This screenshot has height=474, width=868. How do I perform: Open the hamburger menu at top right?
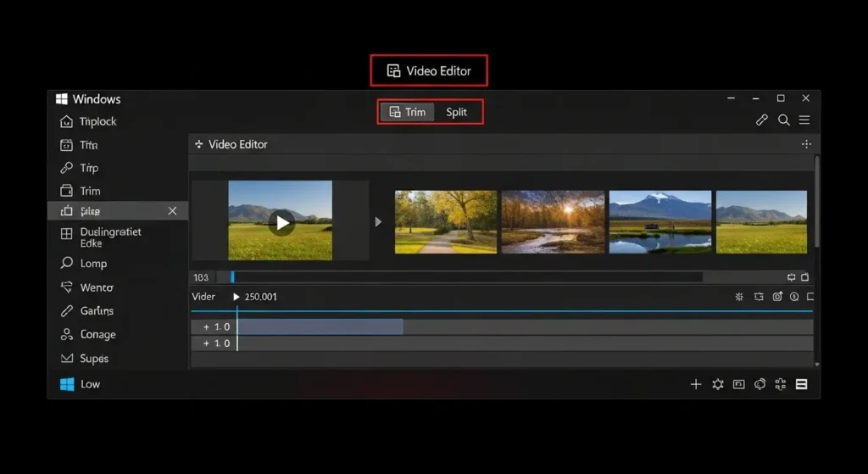tap(804, 120)
